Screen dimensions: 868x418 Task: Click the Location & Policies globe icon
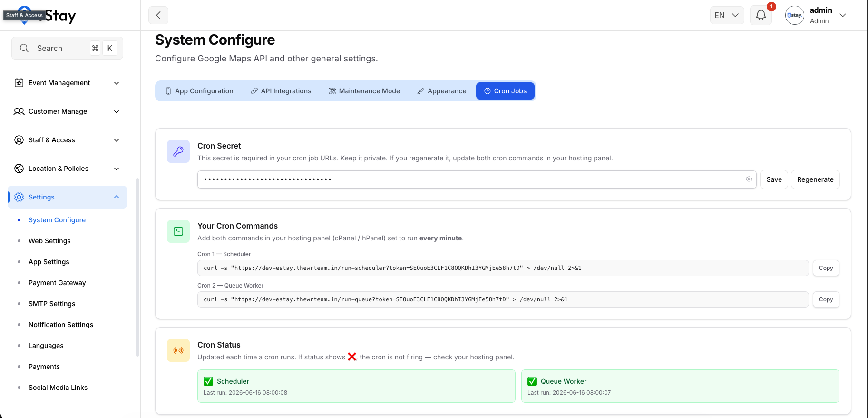point(19,169)
